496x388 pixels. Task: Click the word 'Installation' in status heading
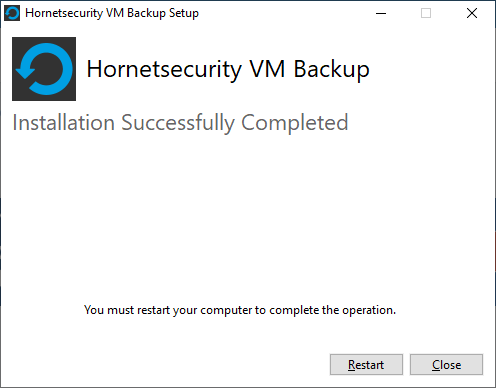(x=64, y=123)
